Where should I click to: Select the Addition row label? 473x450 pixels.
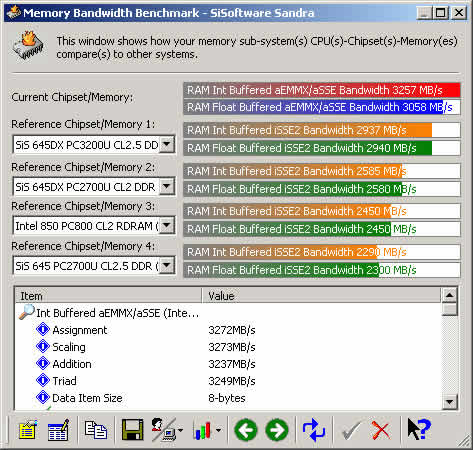pyautogui.click(x=72, y=364)
